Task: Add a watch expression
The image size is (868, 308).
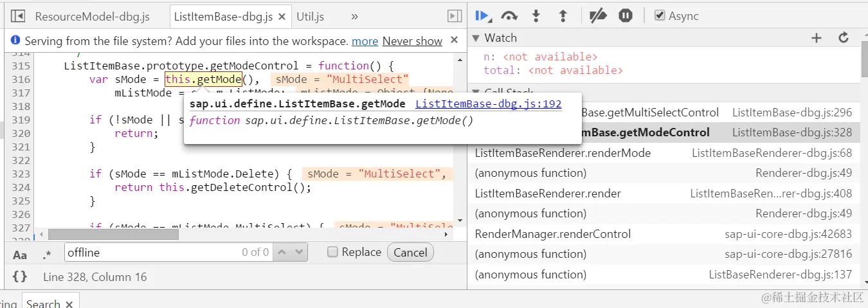Action: tap(817, 38)
